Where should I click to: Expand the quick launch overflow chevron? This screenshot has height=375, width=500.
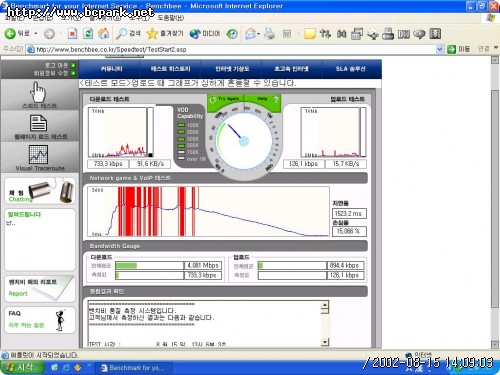click(x=89, y=366)
